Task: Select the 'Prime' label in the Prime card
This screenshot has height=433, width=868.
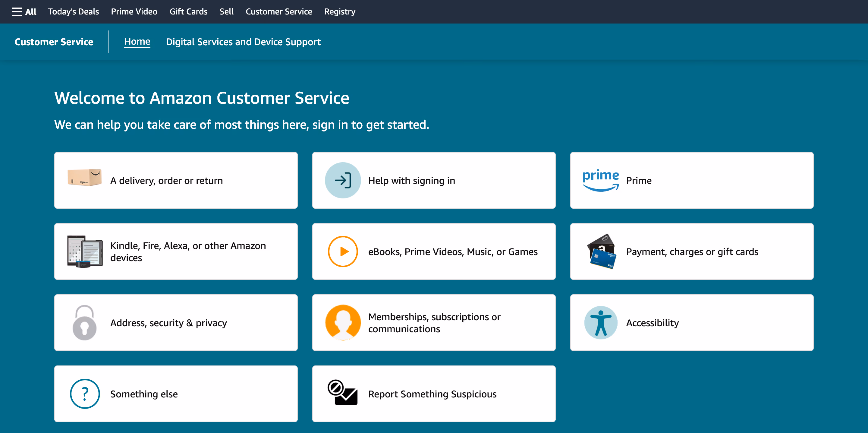Action: pyautogui.click(x=639, y=180)
